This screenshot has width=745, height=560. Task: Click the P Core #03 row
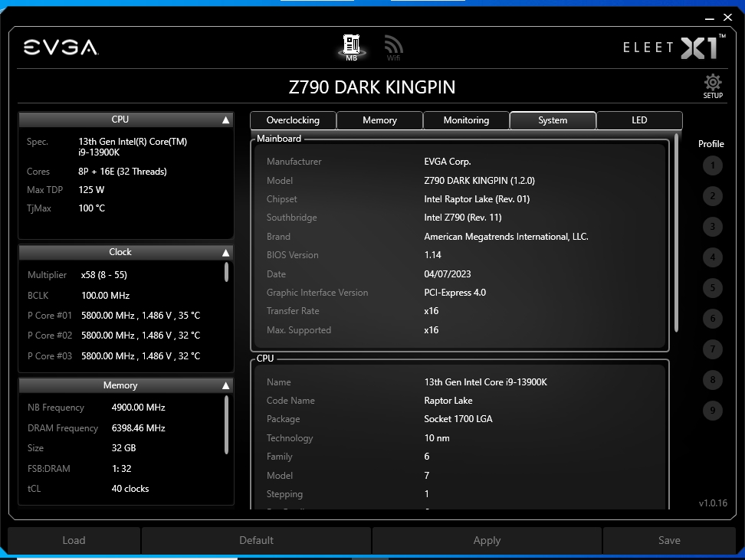(114, 355)
